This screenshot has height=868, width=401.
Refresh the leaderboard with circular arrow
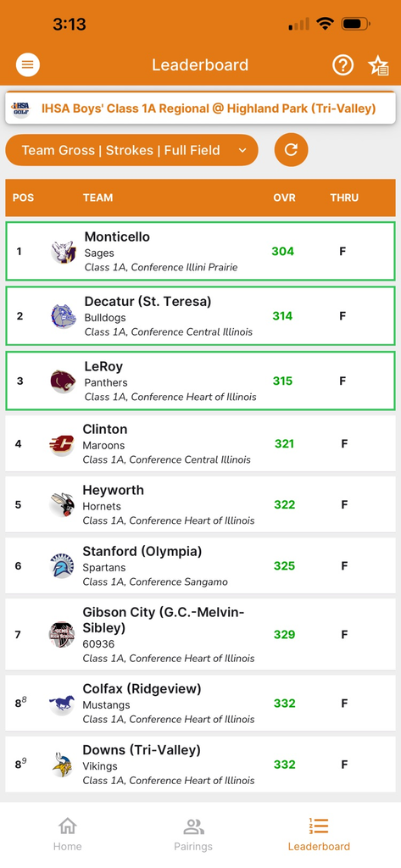tap(292, 149)
